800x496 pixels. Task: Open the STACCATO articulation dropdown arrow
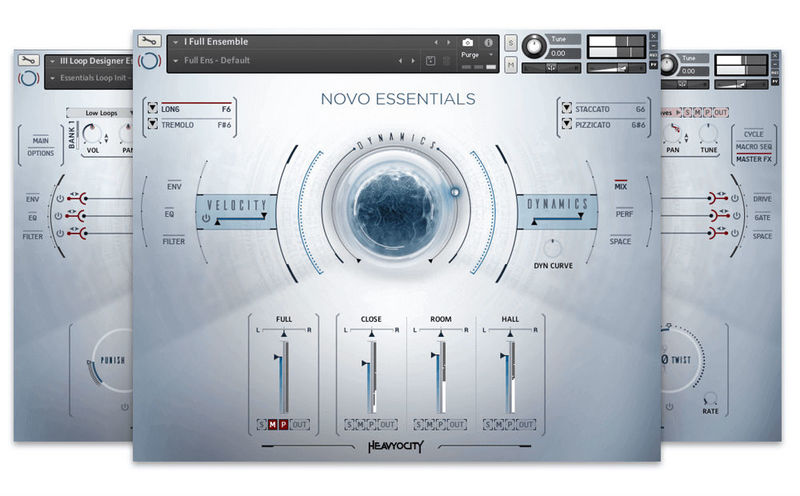[x=566, y=108]
